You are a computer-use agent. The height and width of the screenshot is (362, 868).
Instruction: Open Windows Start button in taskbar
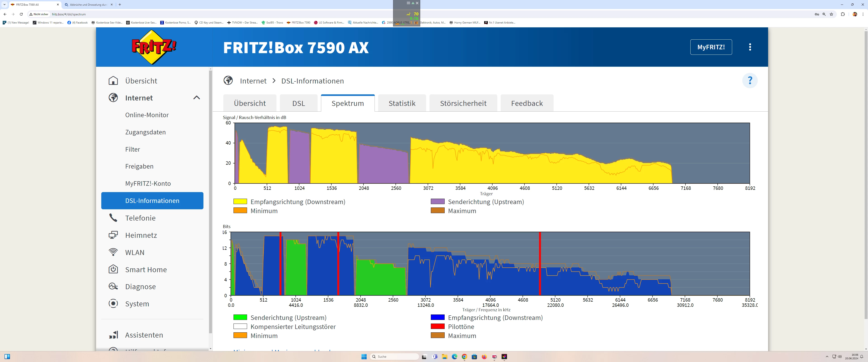tap(364, 357)
